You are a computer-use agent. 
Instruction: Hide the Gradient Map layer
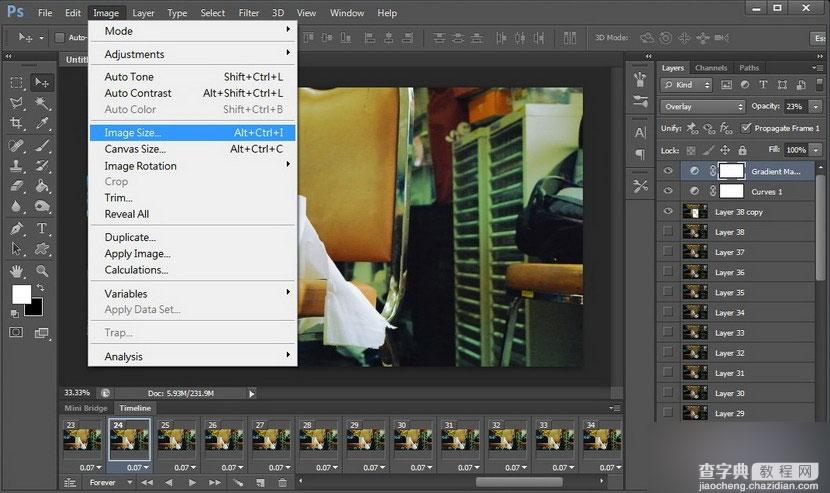pyautogui.click(x=668, y=171)
